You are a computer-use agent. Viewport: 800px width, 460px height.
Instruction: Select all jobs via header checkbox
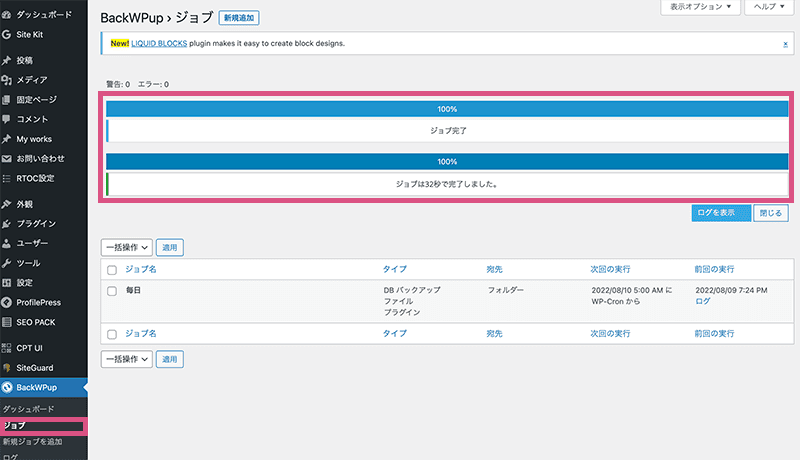112,270
